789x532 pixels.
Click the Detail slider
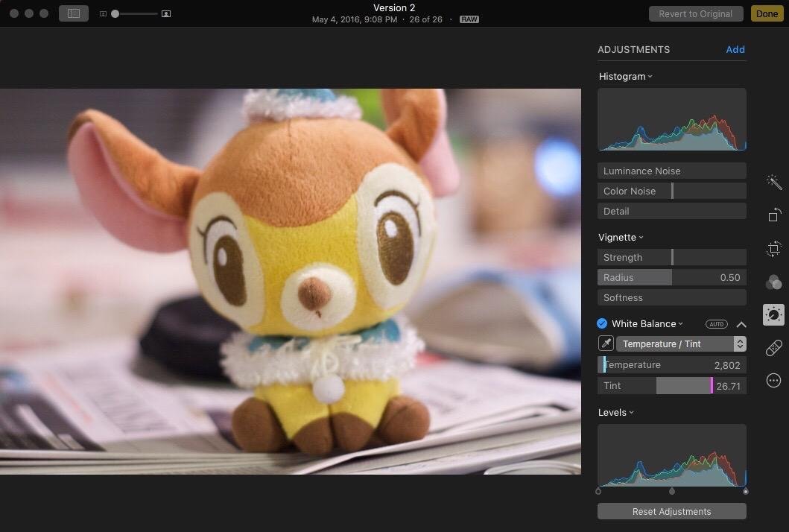click(x=672, y=212)
